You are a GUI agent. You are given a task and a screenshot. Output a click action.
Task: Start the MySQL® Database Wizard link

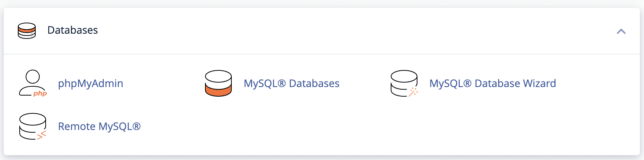492,83
